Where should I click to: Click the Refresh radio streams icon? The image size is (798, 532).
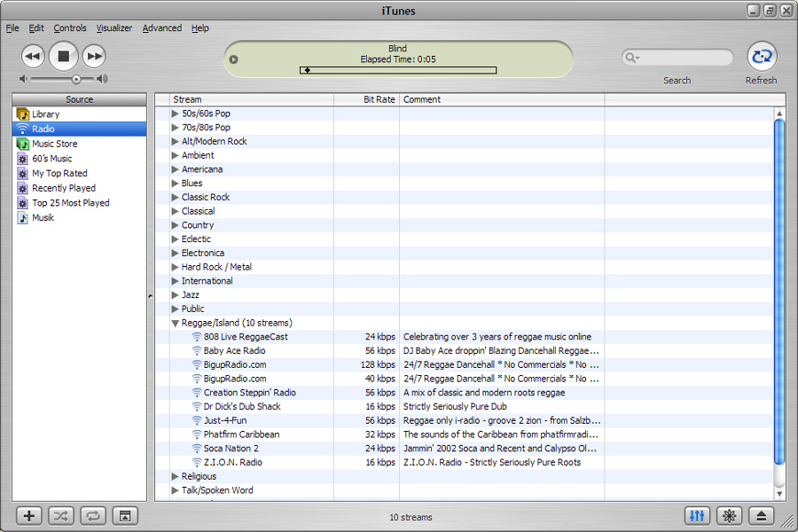pos(762,56)
